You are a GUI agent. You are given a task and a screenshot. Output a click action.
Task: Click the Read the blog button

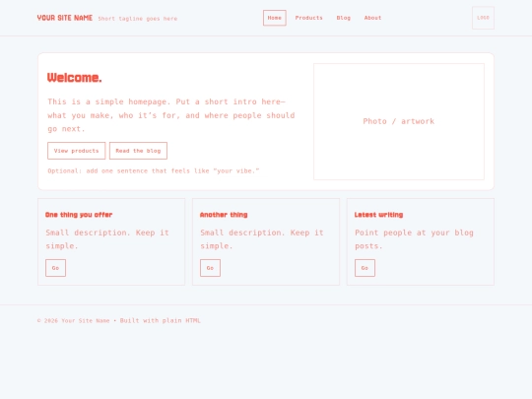point(138,151)
